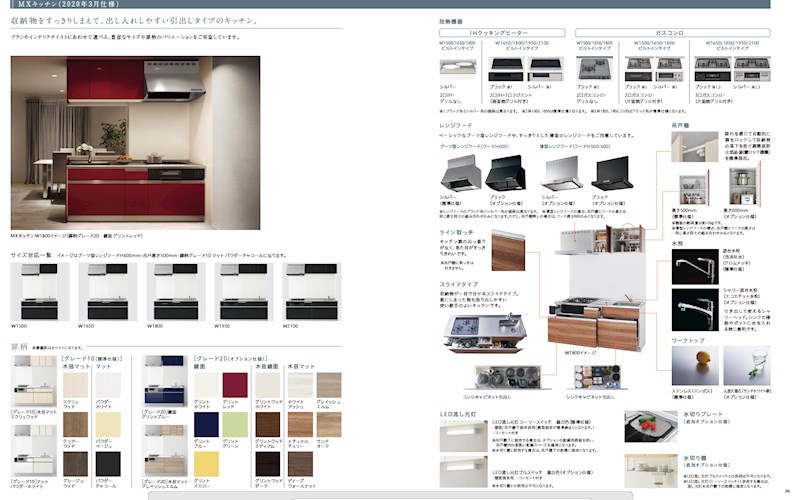The height and width of the screenshot is (500, 800).
Task: Click the LED pull-switch light photo
Action: click(463, 472)
